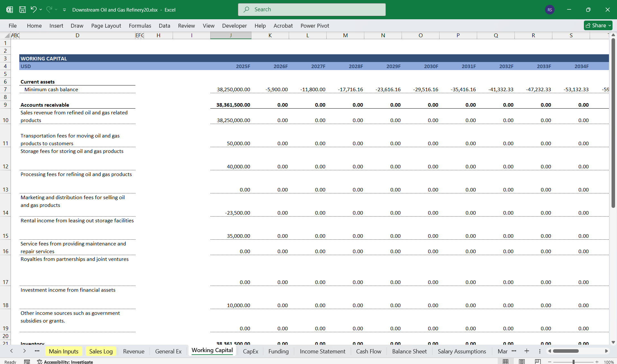Switch to Revenue sheet
The width and height of the screenshot is (617, 364).
point(134,351)
